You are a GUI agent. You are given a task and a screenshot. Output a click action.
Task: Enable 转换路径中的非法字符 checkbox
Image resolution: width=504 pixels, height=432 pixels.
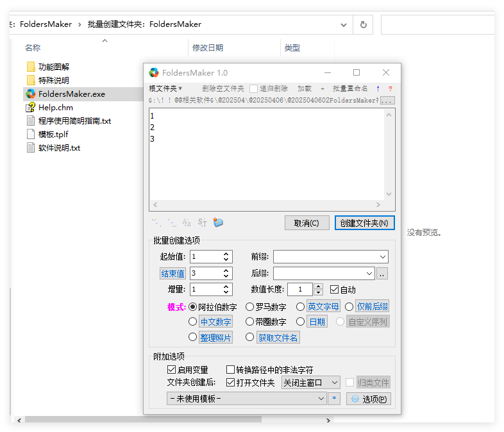230,370
